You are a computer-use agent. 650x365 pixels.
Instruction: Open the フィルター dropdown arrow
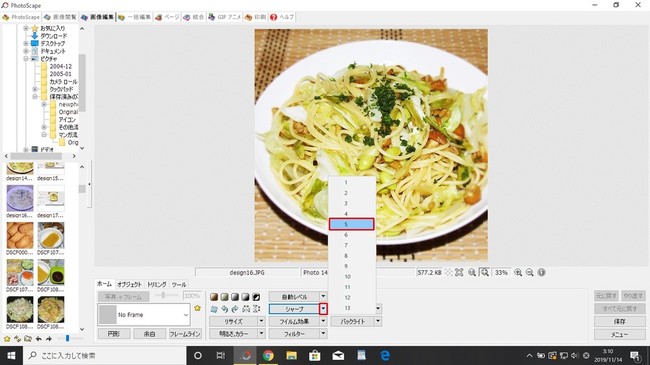323,333
